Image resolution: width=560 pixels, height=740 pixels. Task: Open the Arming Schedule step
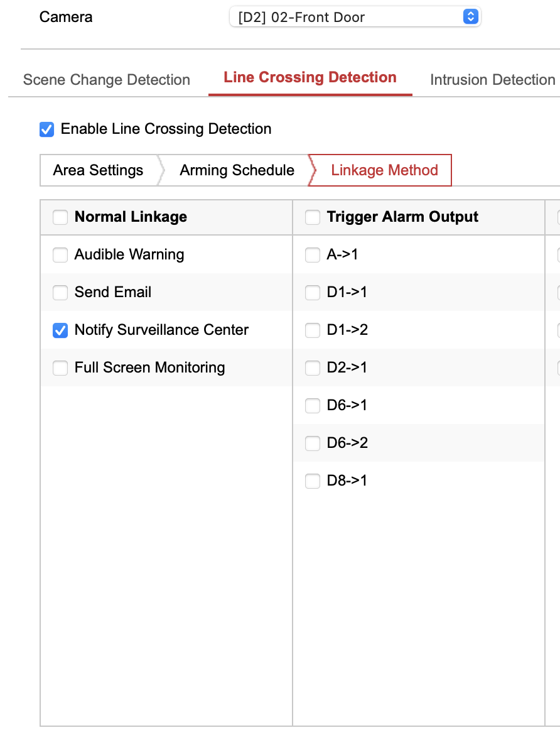(x=237, y=170)
